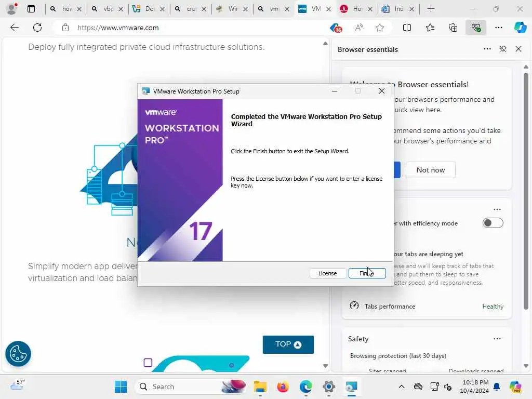
Task: Open the weather widget showing 57°
Action: (18, 385)
